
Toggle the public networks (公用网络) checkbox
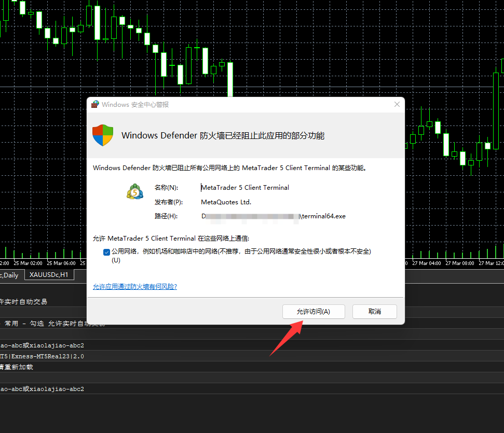click(x=107, y=252)
